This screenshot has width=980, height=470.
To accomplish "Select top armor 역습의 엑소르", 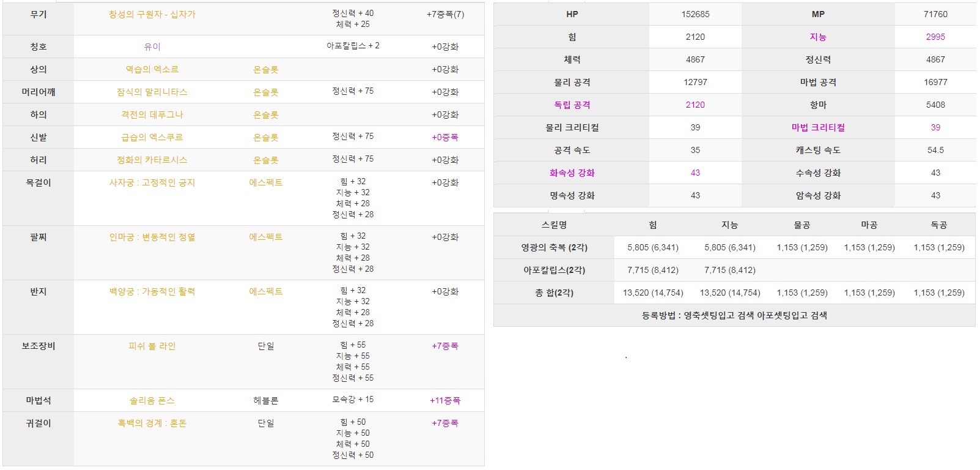I will [152, 69].
